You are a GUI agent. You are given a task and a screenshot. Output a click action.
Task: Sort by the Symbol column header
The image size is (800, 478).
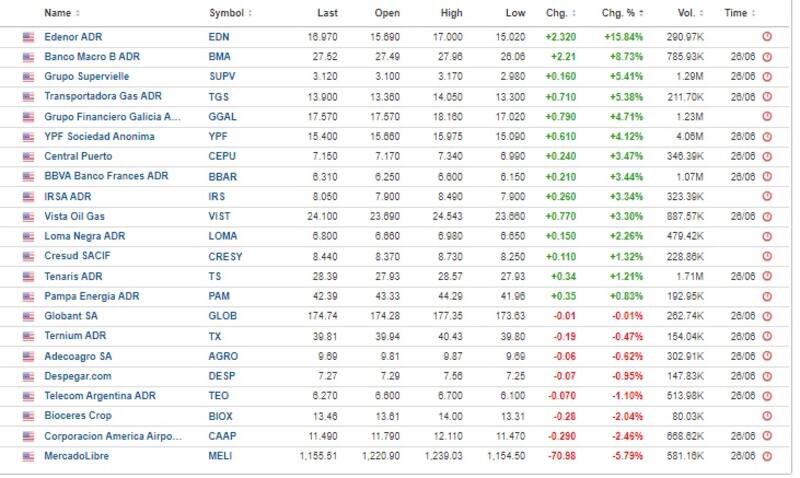click(x=230, y=13)
